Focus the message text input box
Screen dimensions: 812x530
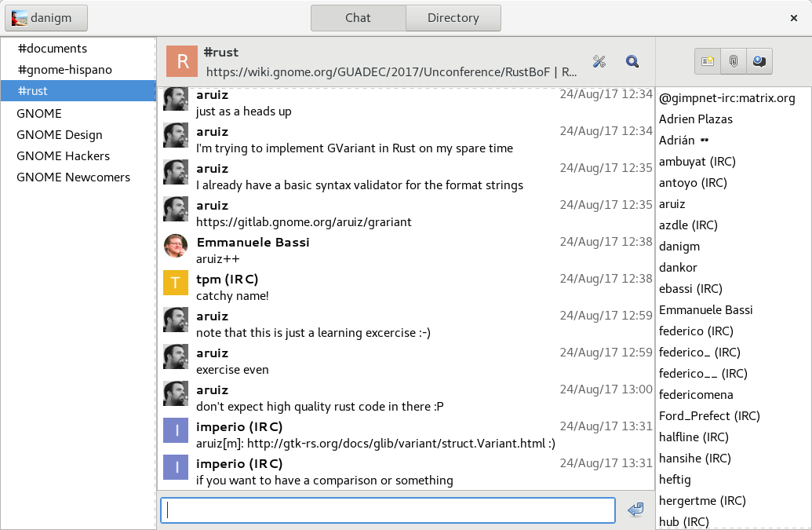click(x=388, y=510)
